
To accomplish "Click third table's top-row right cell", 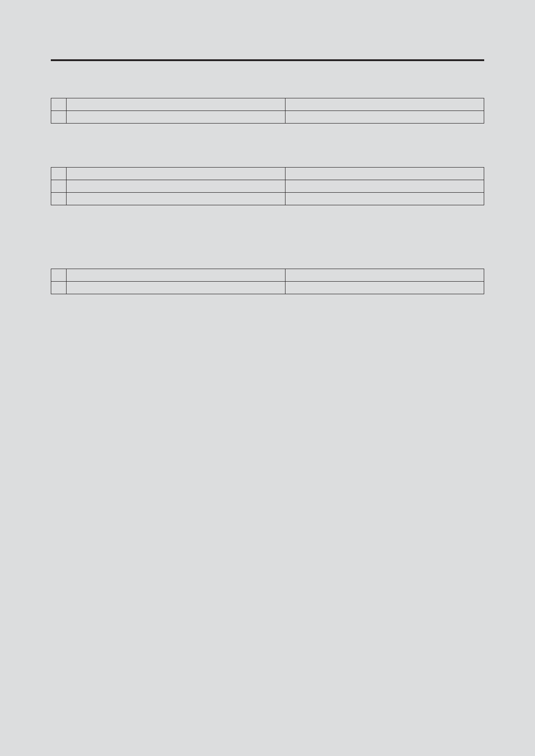I will tap(385, 275).
